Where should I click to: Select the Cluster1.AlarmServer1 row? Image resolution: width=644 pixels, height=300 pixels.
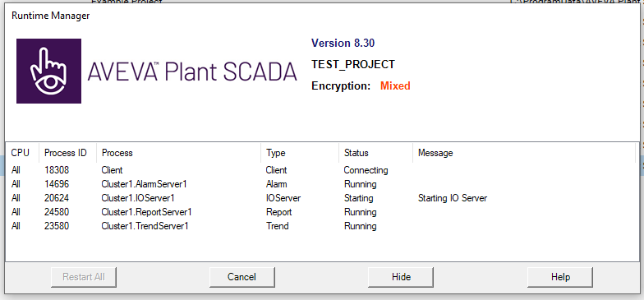[x=320, y=184]
